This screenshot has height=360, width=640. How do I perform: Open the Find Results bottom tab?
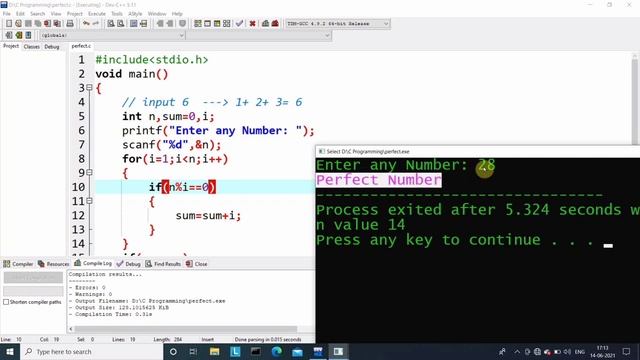click(x=163, y=264)
